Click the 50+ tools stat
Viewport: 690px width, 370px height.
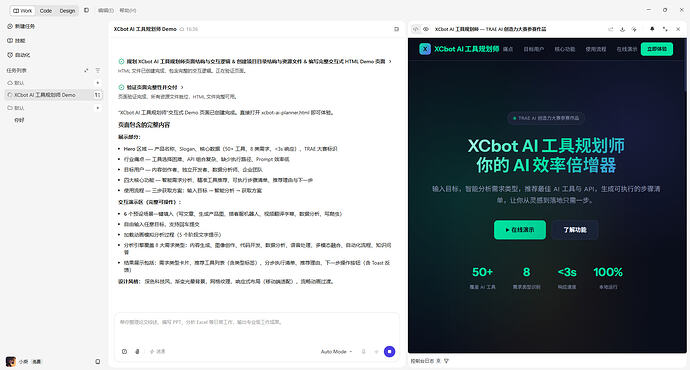tap(482, 278)
